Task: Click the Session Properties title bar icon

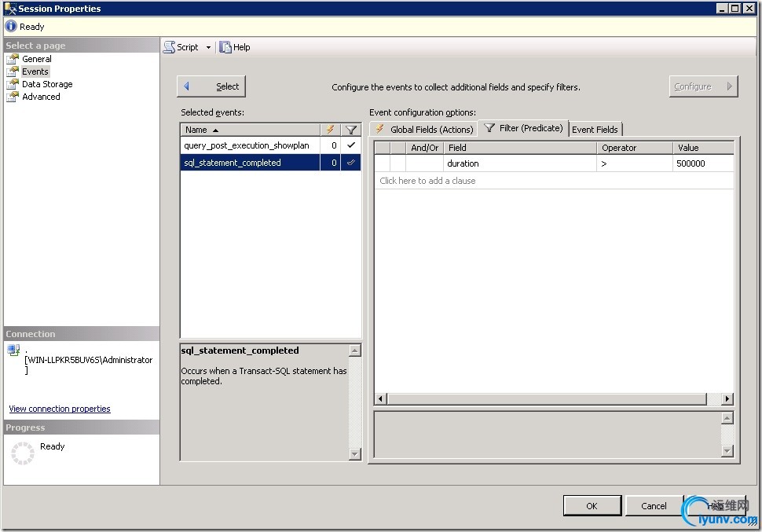Action: pyautogui.click(x=9, y=9)
